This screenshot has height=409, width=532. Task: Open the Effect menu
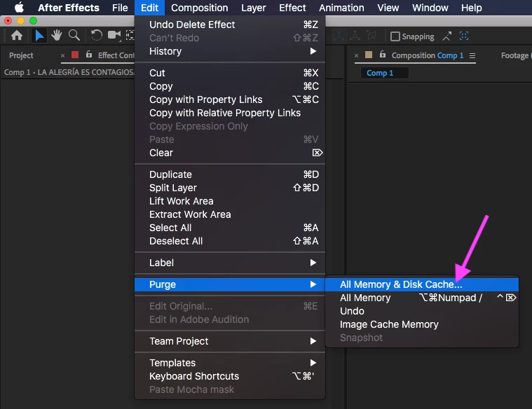(292, 8)
